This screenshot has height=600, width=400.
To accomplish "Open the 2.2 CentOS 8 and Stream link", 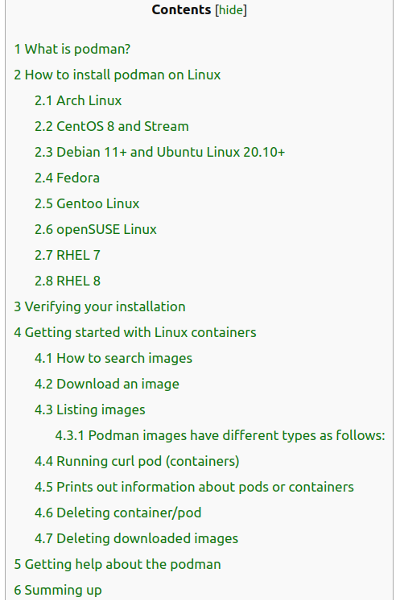I will point(112,126).
